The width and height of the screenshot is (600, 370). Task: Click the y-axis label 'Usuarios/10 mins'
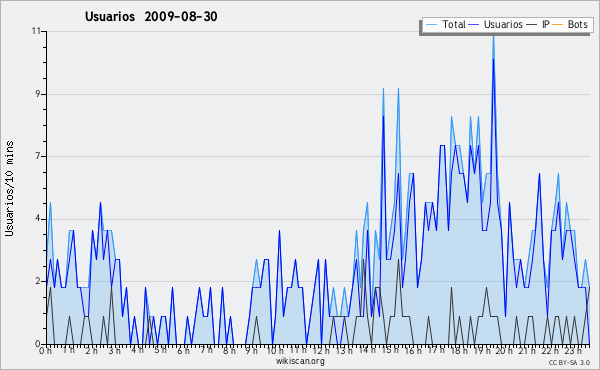(9, 189)
